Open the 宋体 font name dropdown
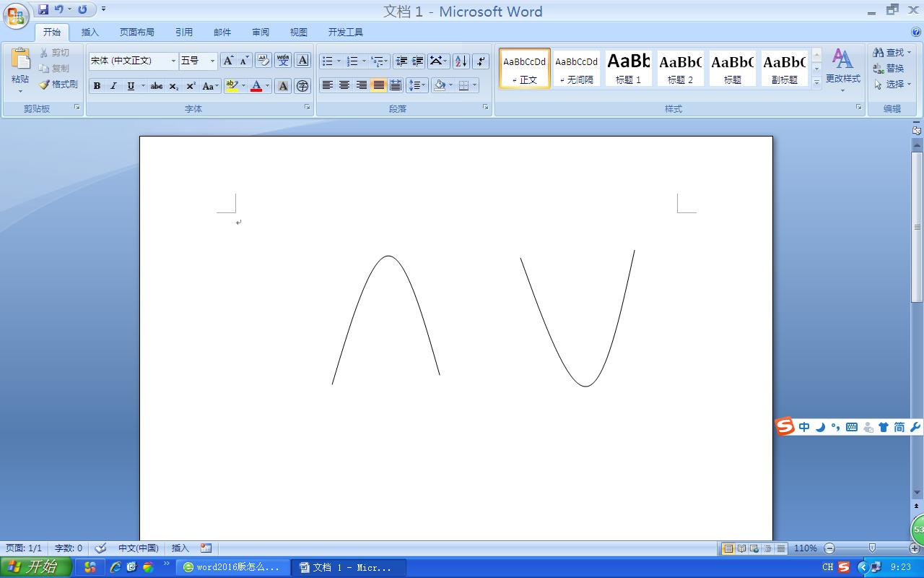Viewport: 924px width, 578px height. 173,61
